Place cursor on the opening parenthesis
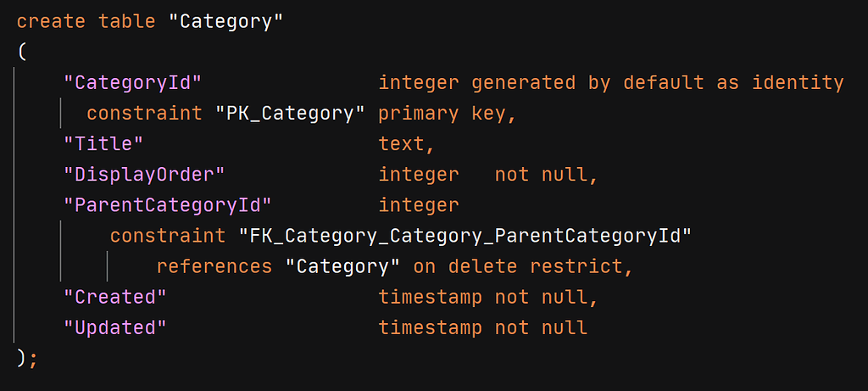868x391 pixels. coord(22,53)
